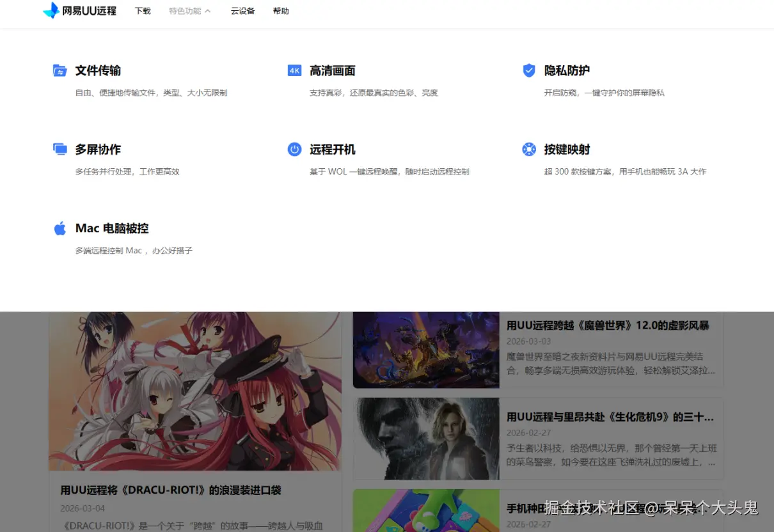Image resolution: width=774 pixels, height=532 pixels.
Task: Click the chevron next to 特色功能
Action: [209, 11]
